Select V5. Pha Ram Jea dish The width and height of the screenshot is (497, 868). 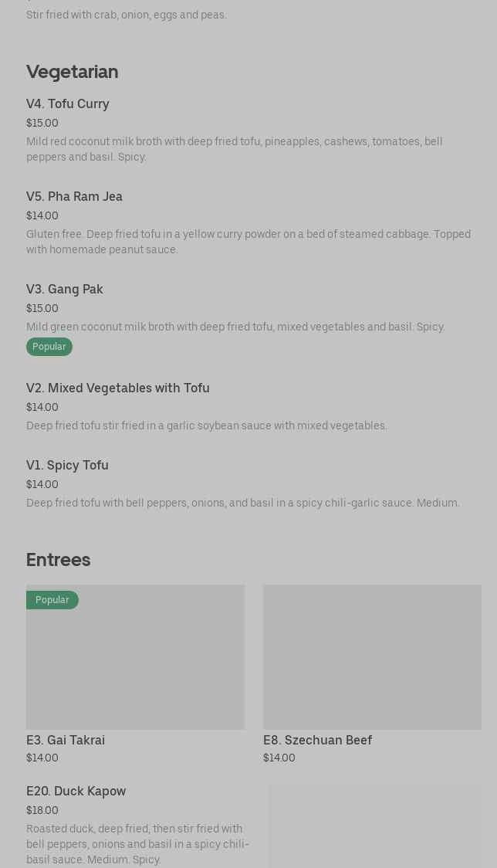click(x=74, y=196)
